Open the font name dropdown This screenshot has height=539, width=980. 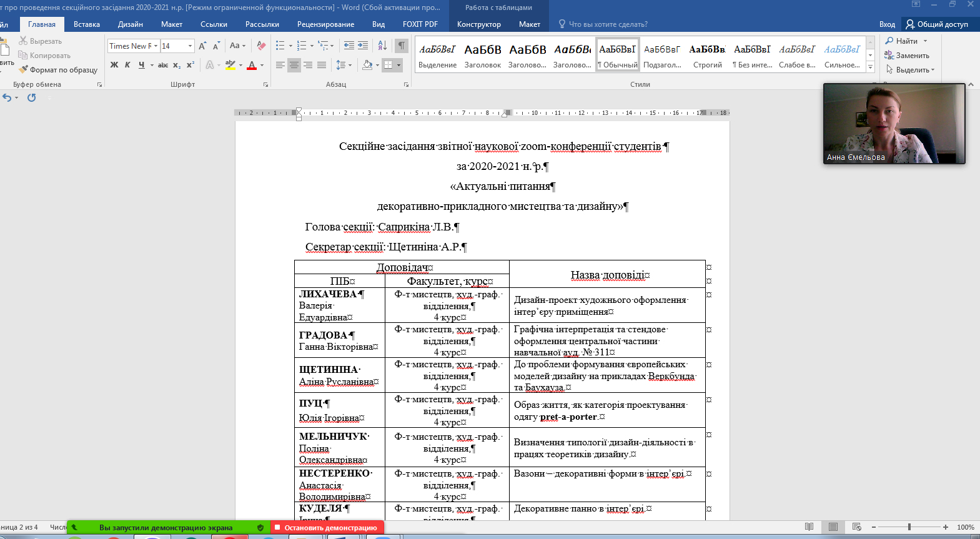point(155,46)
